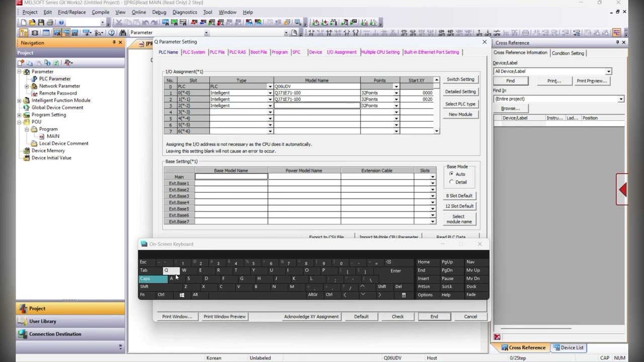
Task: Click the overflow chevron below the Project button
Action: point(120,346)
